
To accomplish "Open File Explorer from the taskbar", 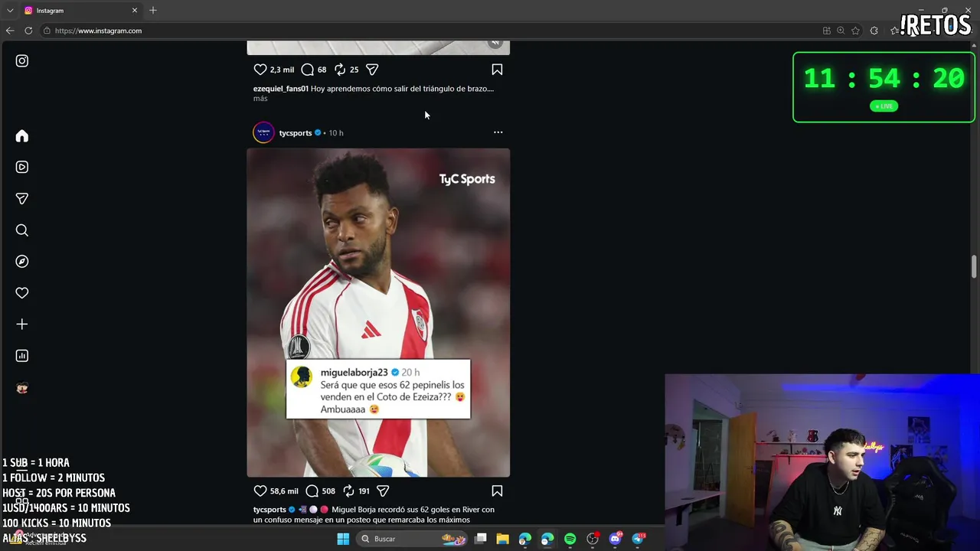I will pos(502,539).
